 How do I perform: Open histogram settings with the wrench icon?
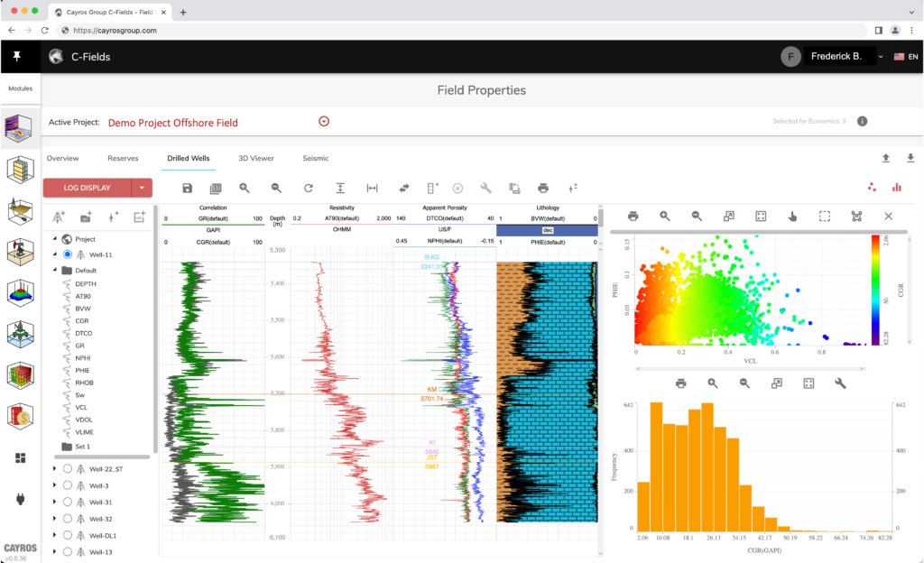(840, 383)
